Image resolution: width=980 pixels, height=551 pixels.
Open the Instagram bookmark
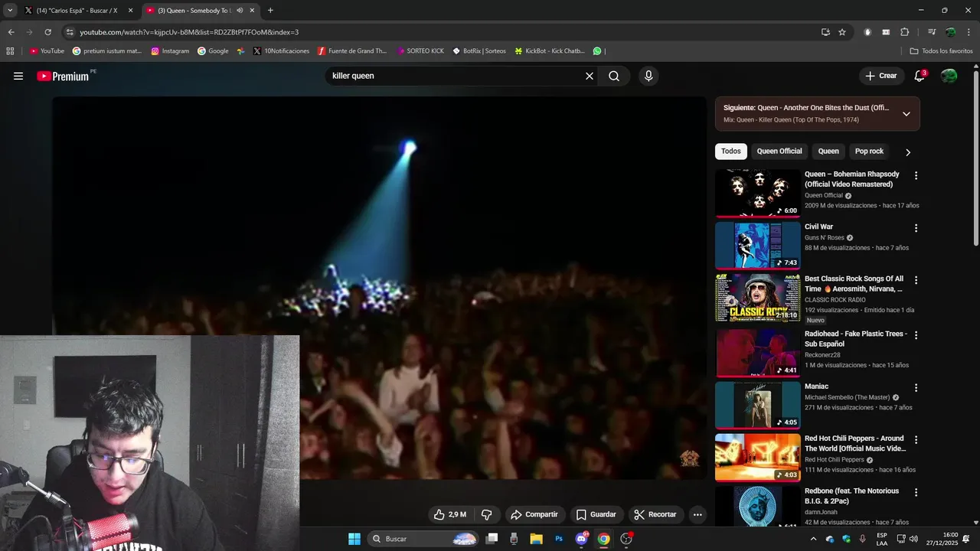tap(170, 51)
